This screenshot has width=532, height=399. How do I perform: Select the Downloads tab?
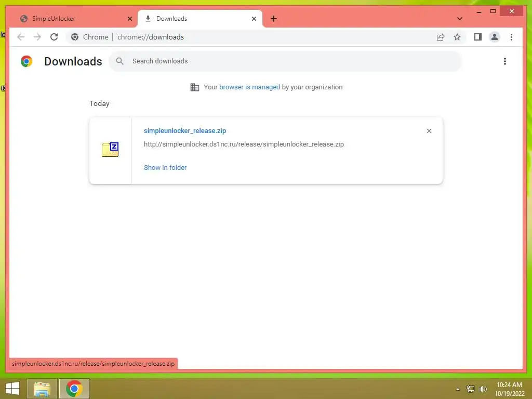click(200, 19)
